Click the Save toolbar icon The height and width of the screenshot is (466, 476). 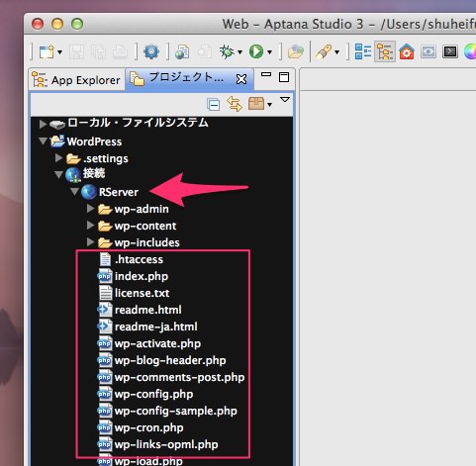point(76,51)
